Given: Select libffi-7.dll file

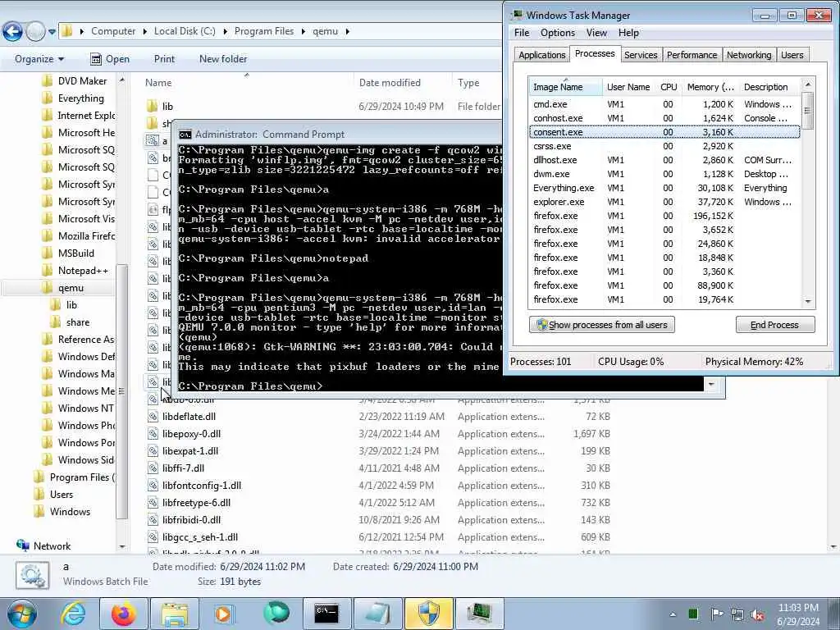Looking at the screenshot, I should [x=183, y=468].
